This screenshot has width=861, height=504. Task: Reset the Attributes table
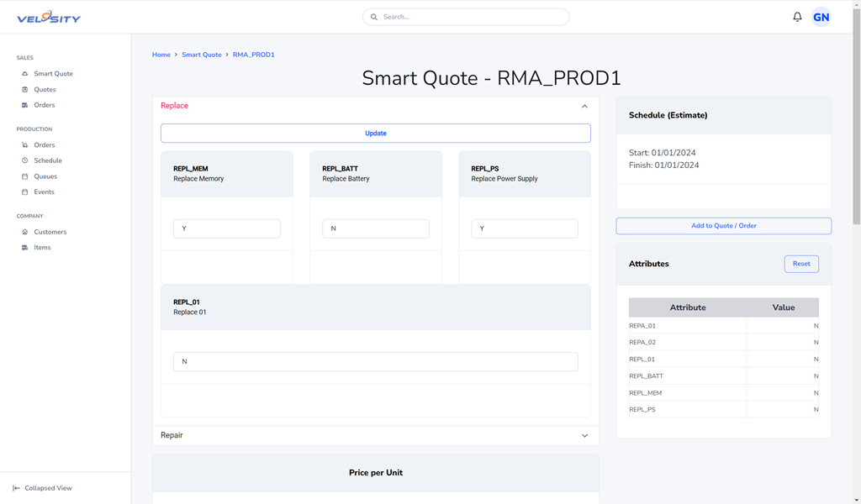800,264
